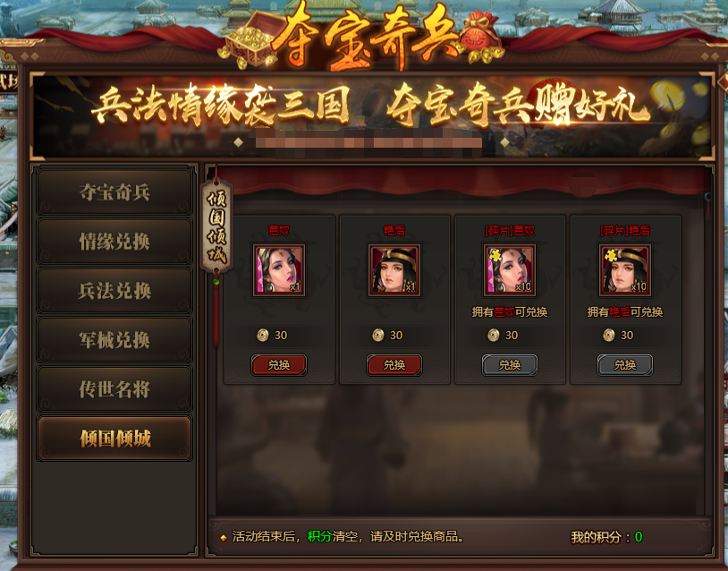Click gray 兑换 button for [碎片]艳后
This screenshot has width=728, height=571.
coord(625,365)
